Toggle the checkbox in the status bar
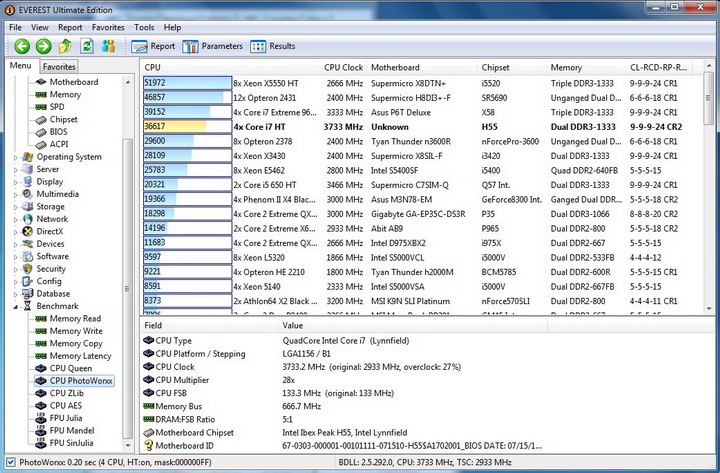 (11, 462)
